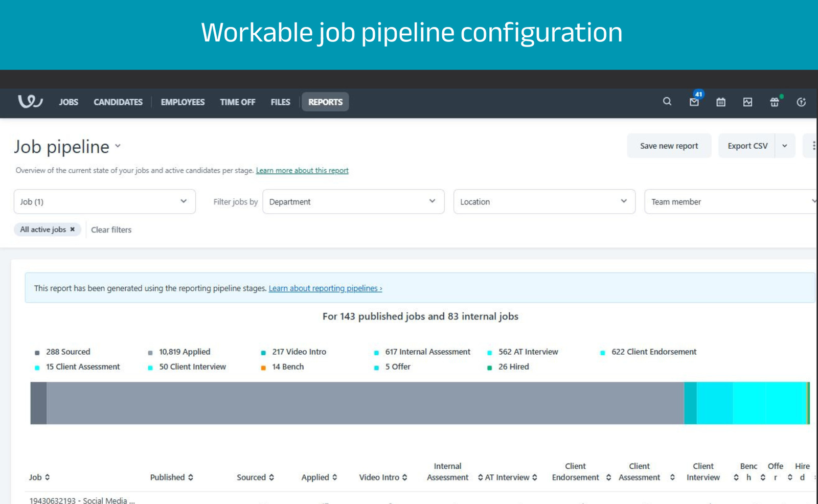Click the dark Sourced segment of pipeline bar
Image resolution: width=818 pixels, height=504 pixels.
tap(38, 403)
